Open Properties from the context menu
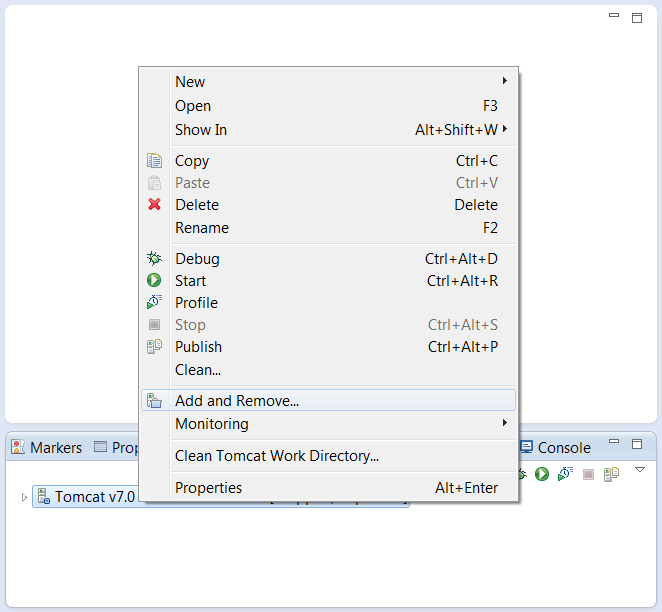 [208, 488]
